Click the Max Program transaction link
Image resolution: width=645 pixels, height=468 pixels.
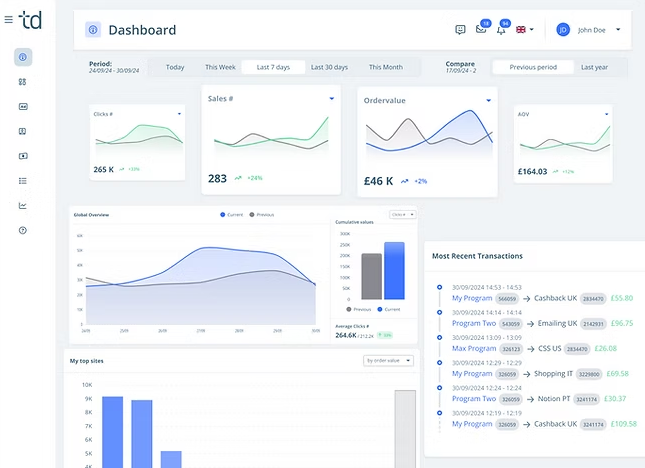pos(474,349)
